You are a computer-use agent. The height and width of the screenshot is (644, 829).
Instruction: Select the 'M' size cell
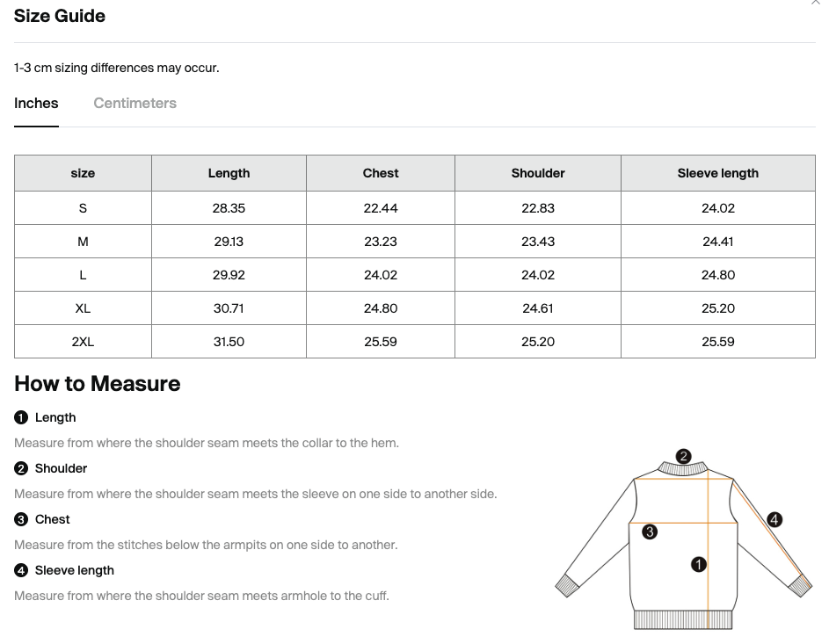pos(83,242)
